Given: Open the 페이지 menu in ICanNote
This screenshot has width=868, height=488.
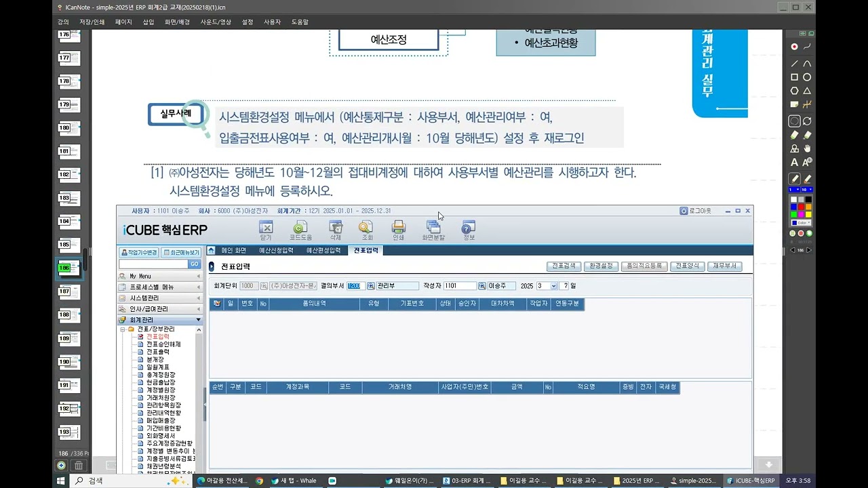Looking at the screenshot, I should point(123,22).
